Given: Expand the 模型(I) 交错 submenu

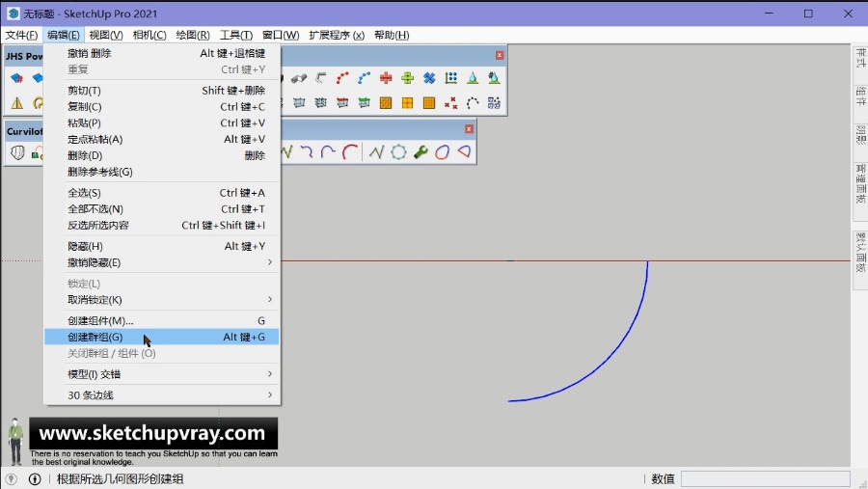Looking at the screenshot, I should pos(162,374).
